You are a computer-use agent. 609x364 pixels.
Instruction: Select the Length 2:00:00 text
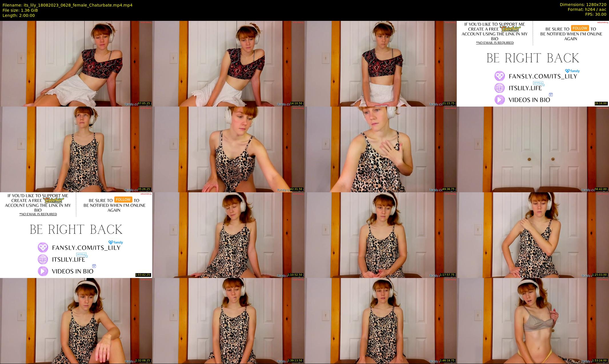coord(19,15)
